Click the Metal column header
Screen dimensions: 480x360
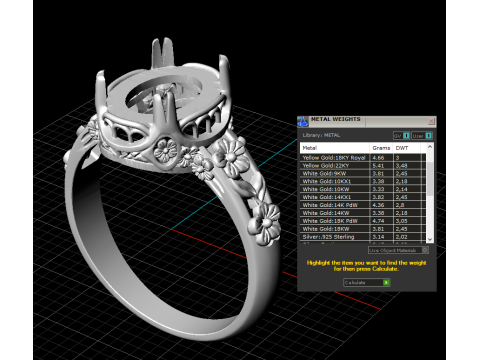pyautogui.click(x=335, y=148)
